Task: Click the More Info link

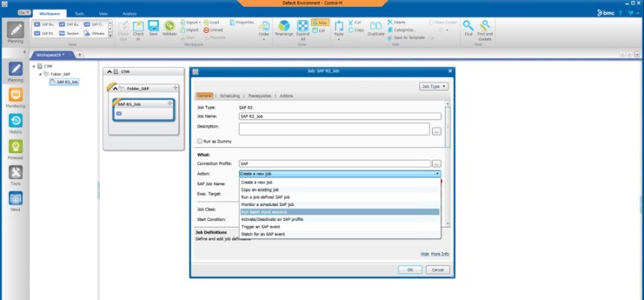Action: click(440, 254)
